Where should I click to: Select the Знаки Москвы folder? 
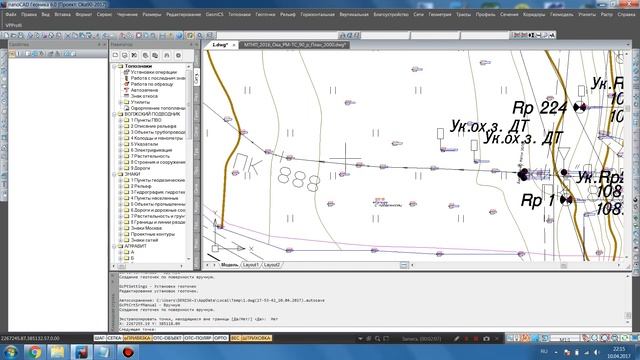146,228
